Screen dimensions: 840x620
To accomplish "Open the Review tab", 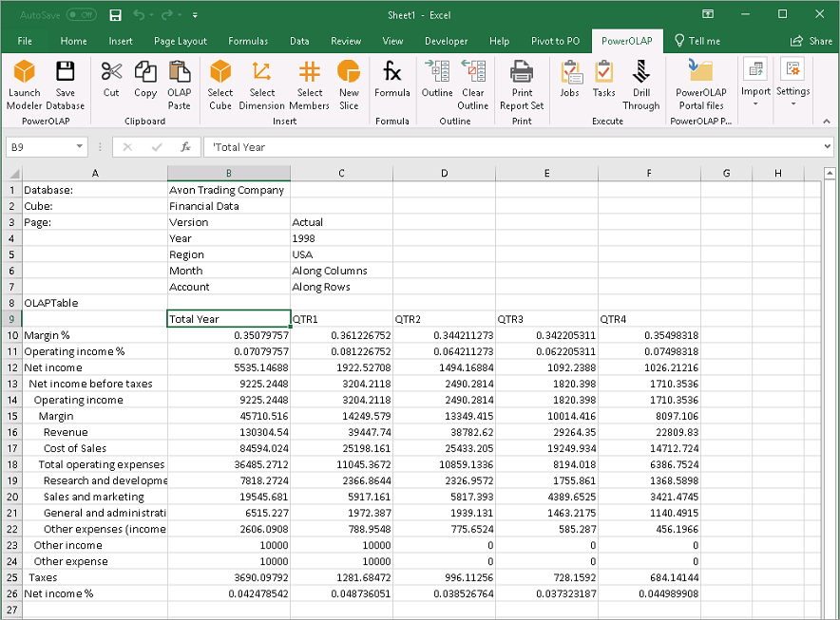I will [346, 41].
